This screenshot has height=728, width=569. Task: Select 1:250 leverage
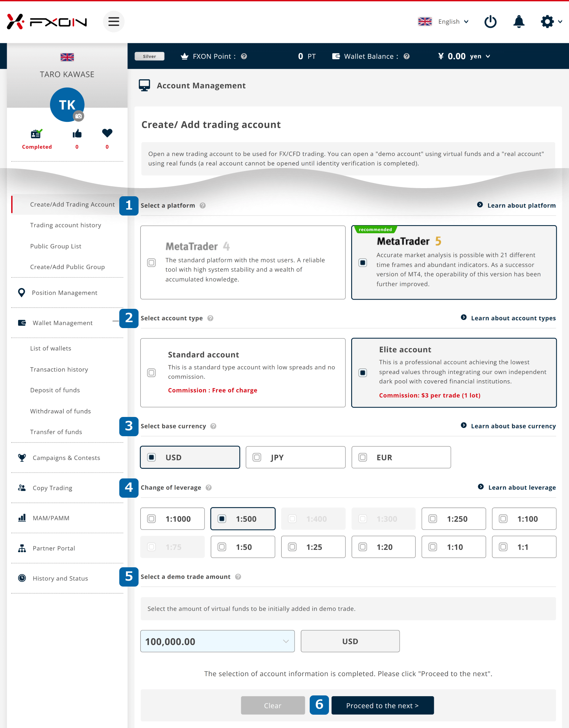[454, 519]
